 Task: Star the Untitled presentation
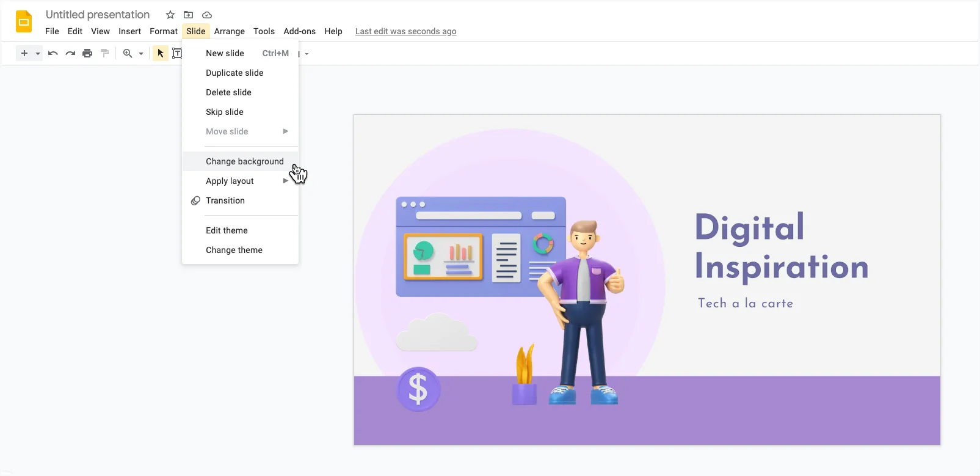(170, 15)
